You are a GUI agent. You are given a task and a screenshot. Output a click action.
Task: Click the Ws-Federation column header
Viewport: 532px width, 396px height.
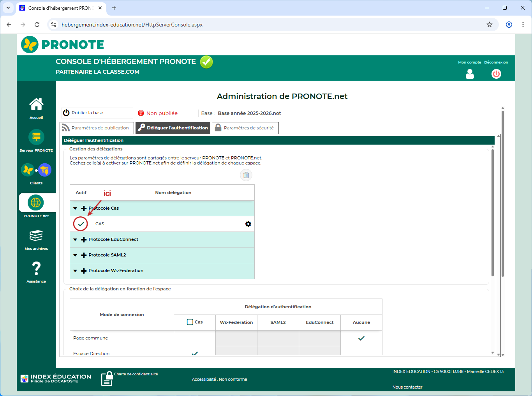coord(236,322)
